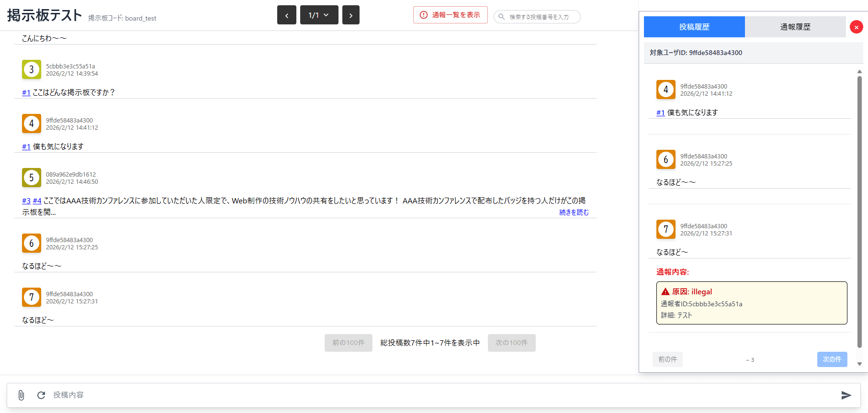Click the history panel vertical scrollbar
Viewport: 868px width, 413px height.
click(859, 211)
